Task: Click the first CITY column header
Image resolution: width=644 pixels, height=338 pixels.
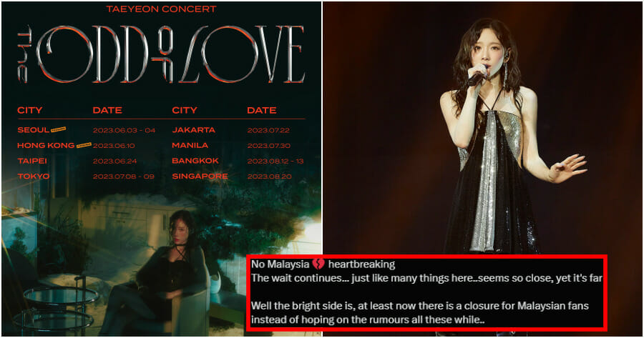Action: pos(29,110)
